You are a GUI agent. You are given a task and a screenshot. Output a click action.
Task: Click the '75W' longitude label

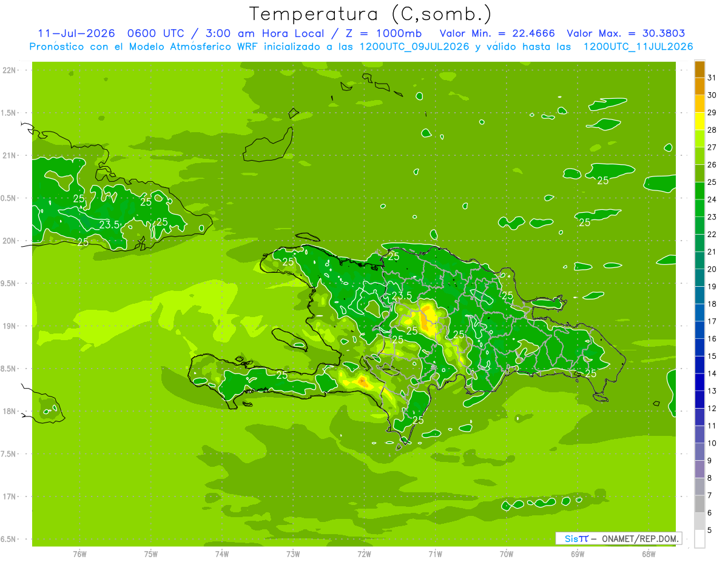(x=151, y=554)
